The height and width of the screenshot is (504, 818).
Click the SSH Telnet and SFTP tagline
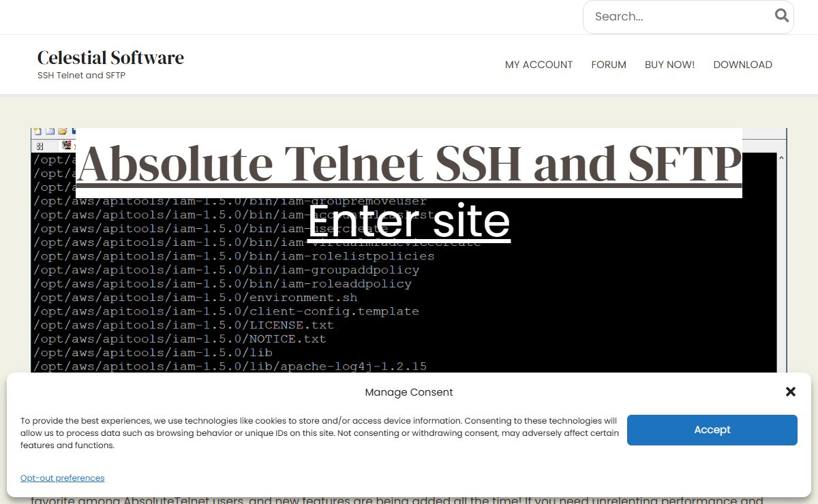coord(81,75)
